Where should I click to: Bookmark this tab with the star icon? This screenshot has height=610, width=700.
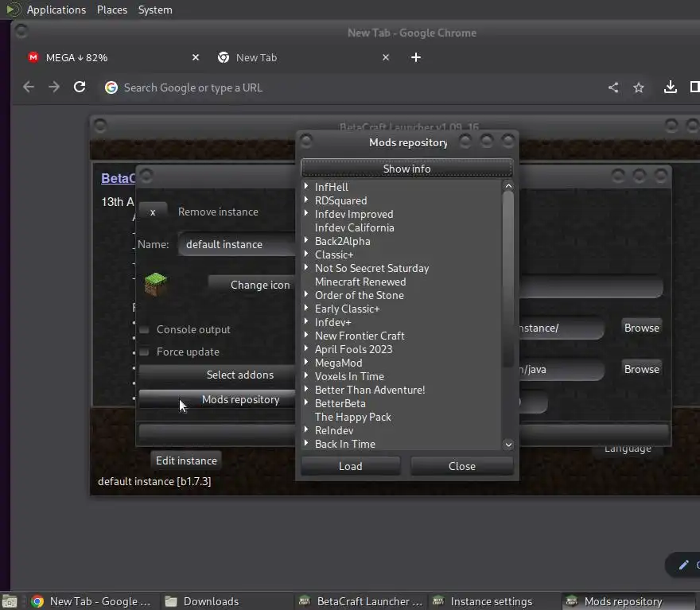639,87
